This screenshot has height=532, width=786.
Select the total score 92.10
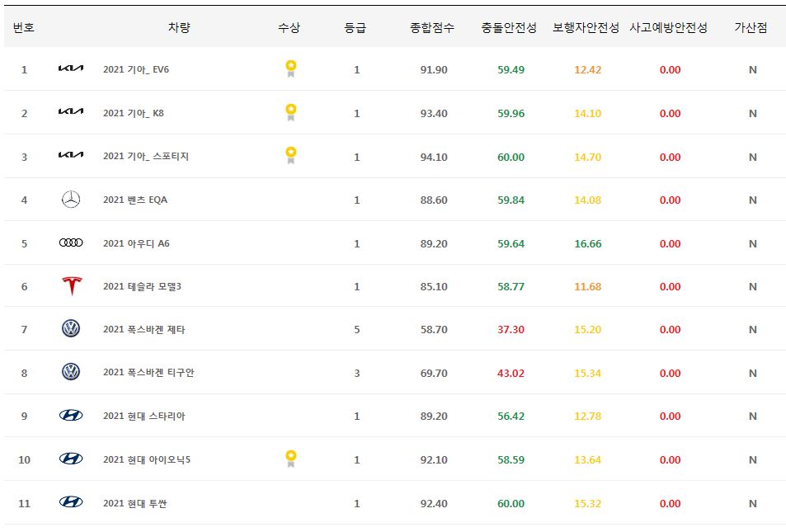434,459
